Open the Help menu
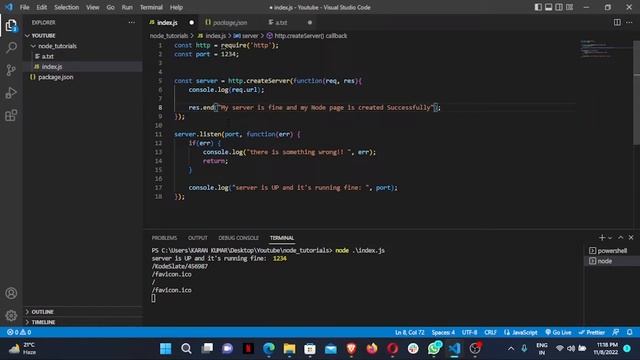 (176, 7)
